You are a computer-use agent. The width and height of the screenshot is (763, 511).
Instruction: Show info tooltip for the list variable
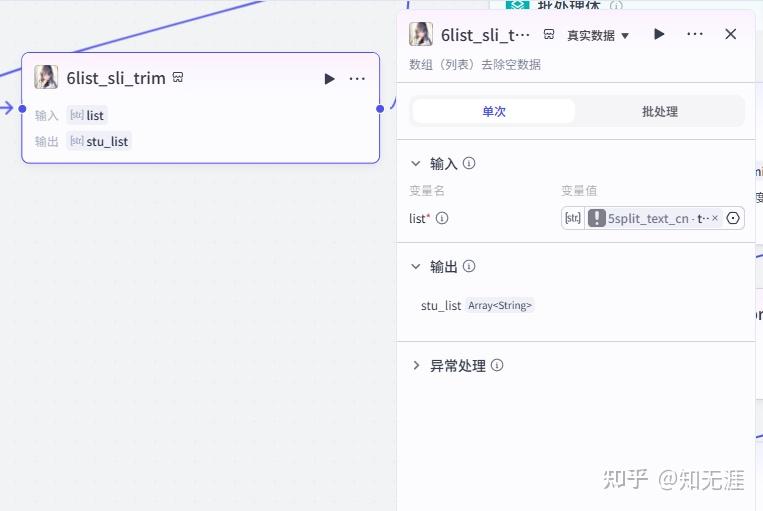click(x=442, y=218)
